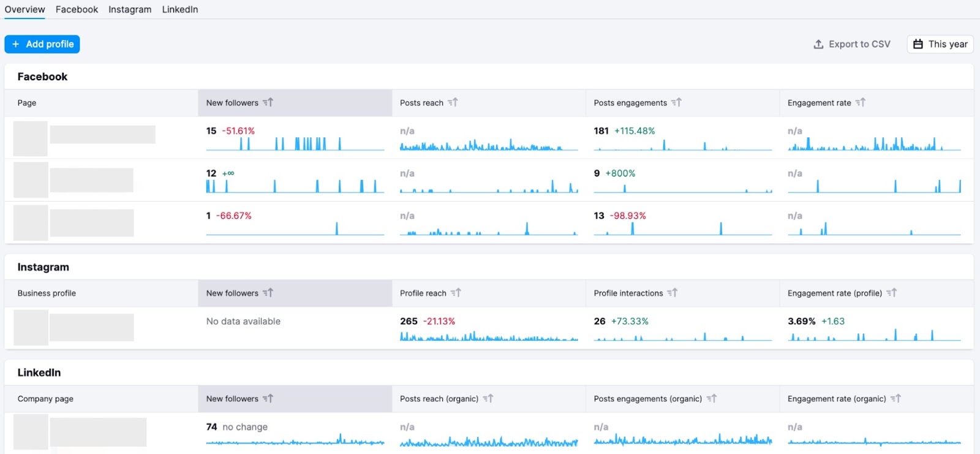Click the -98.93% engagements change value
The height and width of the screenshot is (454, 980).
tap(628, 216)
